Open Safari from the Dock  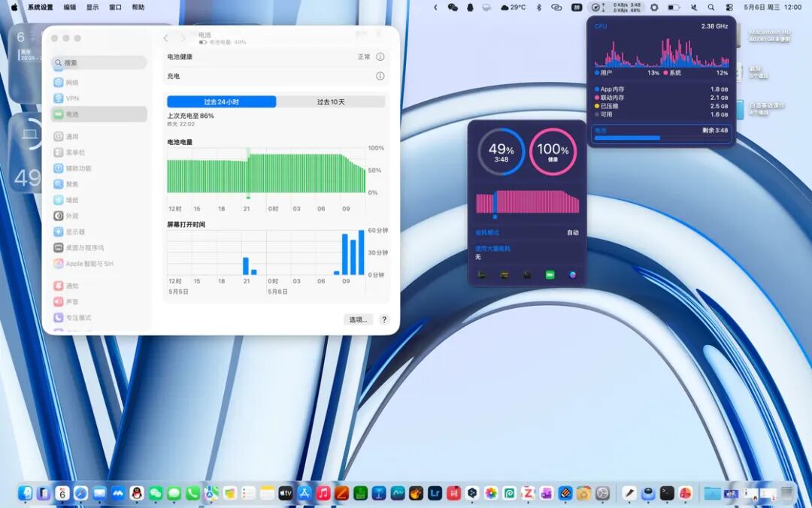80,494
